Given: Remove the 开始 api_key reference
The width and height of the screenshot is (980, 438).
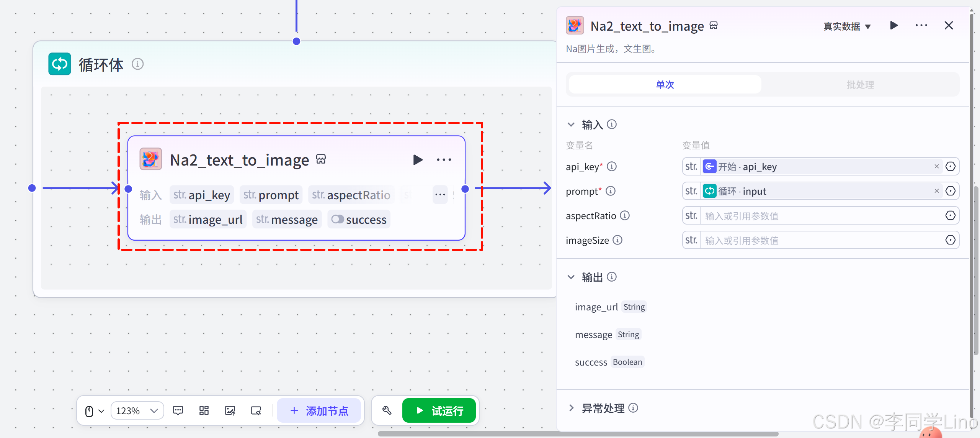Looking at the screenshot, I should [x=936, y=167].
